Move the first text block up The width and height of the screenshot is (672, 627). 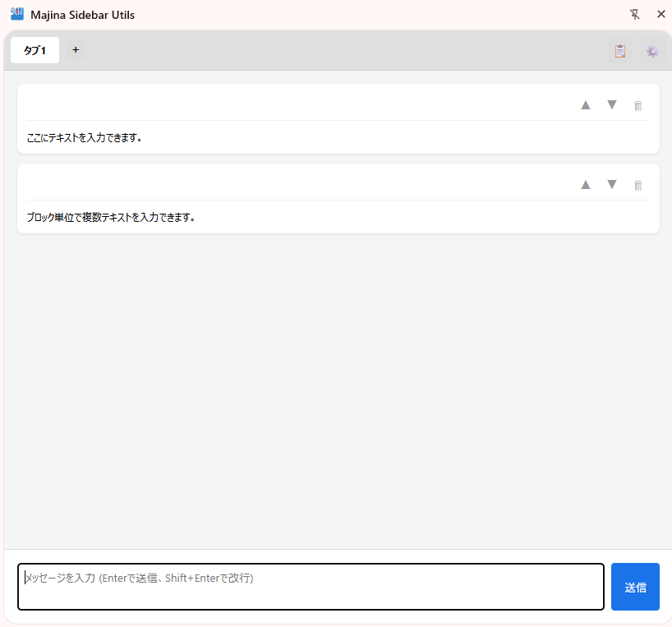pos(586,105)
